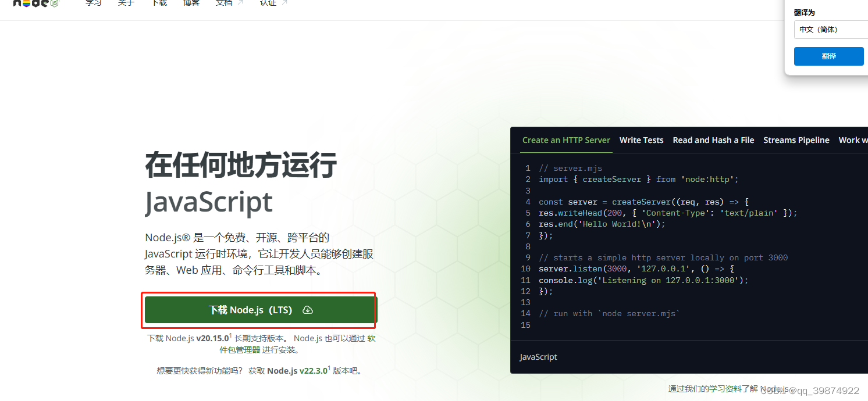This screenshot has width=868, height=401.
Task: Select the Create an HTTP Server tab
Action: [x=566, y=140]
